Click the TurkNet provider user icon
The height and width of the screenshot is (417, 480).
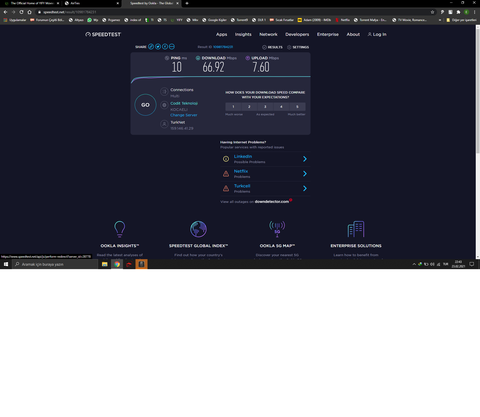coord(164,124)
